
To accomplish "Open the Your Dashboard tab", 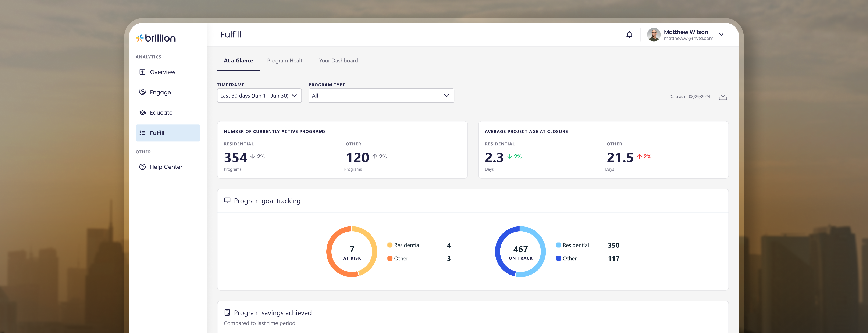I will (338, 61).
